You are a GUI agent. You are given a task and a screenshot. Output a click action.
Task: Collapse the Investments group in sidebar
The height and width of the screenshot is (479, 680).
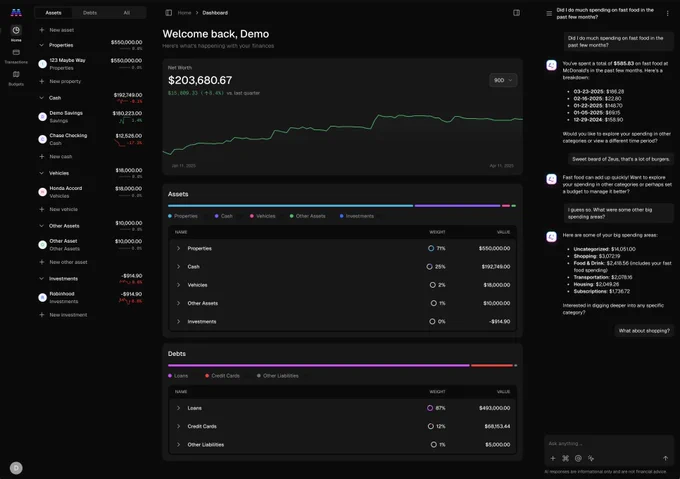(42, 279)
